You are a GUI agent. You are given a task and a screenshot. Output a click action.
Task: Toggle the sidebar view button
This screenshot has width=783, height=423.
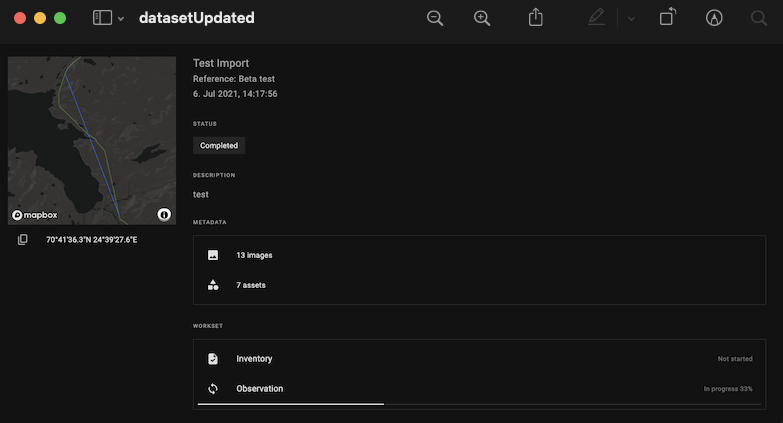(102, 18)
